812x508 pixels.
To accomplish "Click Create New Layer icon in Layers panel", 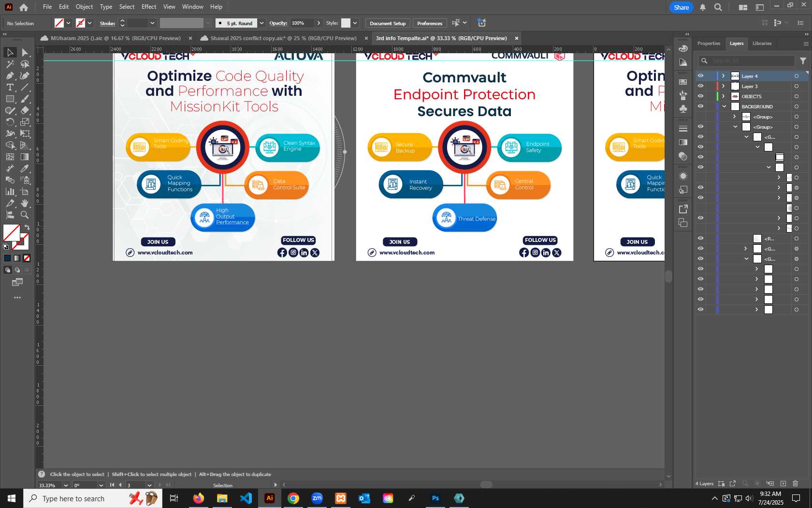I will pos(783,483).
